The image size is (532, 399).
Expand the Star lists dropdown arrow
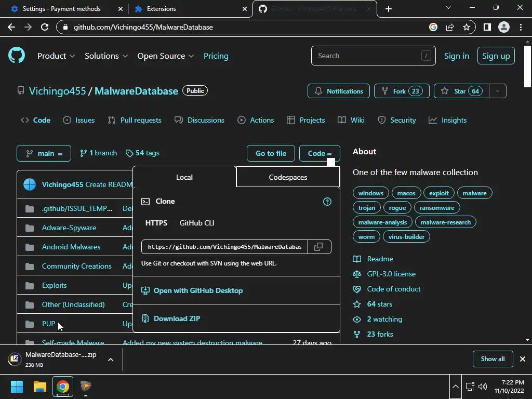point(498,91)
